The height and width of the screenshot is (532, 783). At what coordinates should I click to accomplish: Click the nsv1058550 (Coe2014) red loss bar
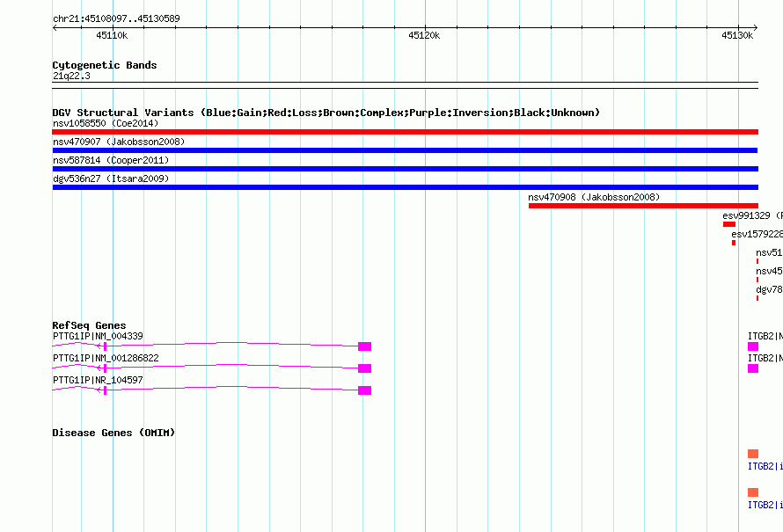405,132
